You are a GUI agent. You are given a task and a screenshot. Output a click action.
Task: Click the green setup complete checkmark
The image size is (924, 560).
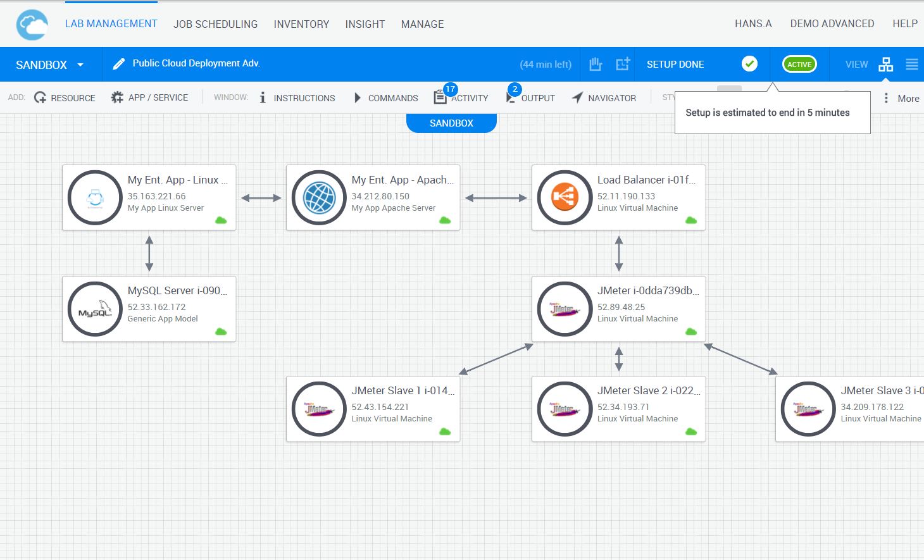(749, 63)
